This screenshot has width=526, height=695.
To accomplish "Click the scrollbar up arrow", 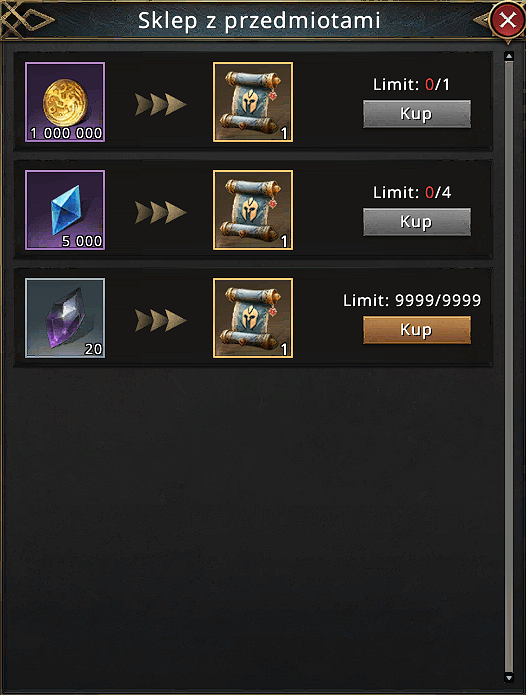I will (x=509, y=56).
